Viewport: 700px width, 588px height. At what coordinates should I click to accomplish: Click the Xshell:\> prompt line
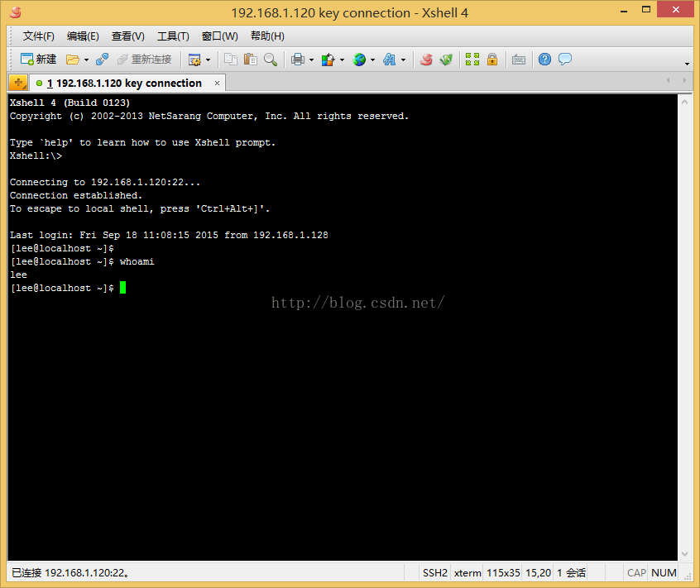36,155
